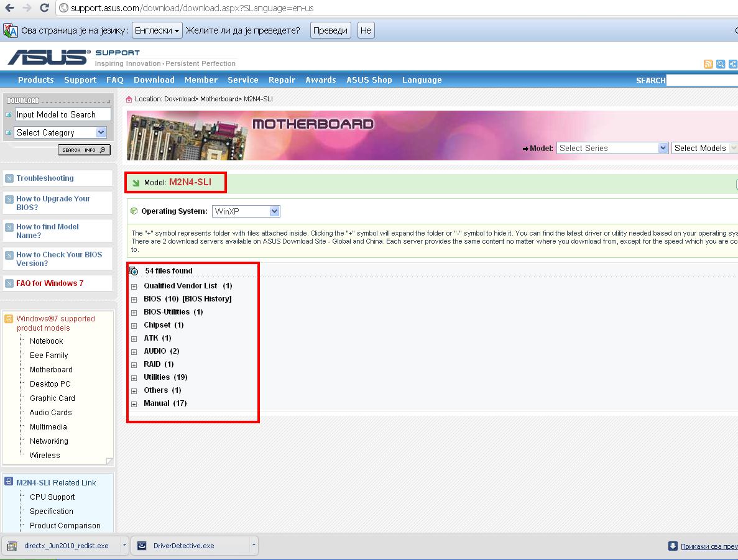The height and width of the screenshot is (560, 738).
Task: Click the home icon beside Location breadcrumb
Action: (129, 99)
